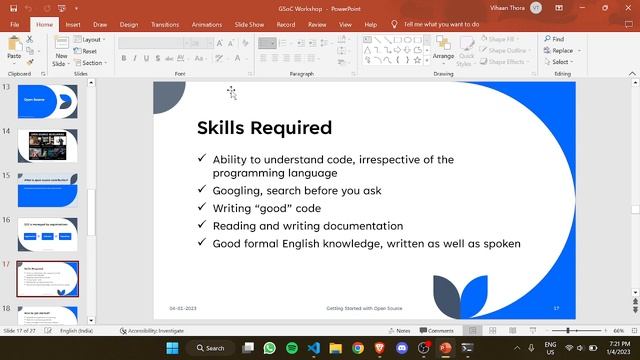Switch to the Transitions tab
Image resolution: width=640 pixels, height=360 pixels.
pyautogui.click(x=165, y=24)
